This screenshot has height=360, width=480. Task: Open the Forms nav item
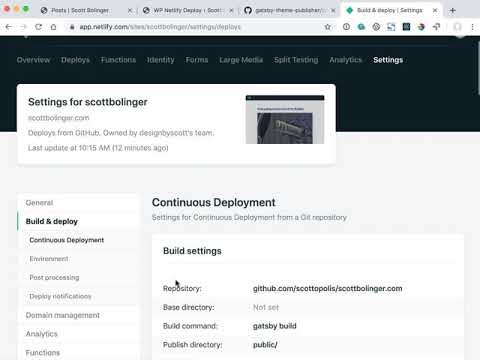(x=197, y=60)
